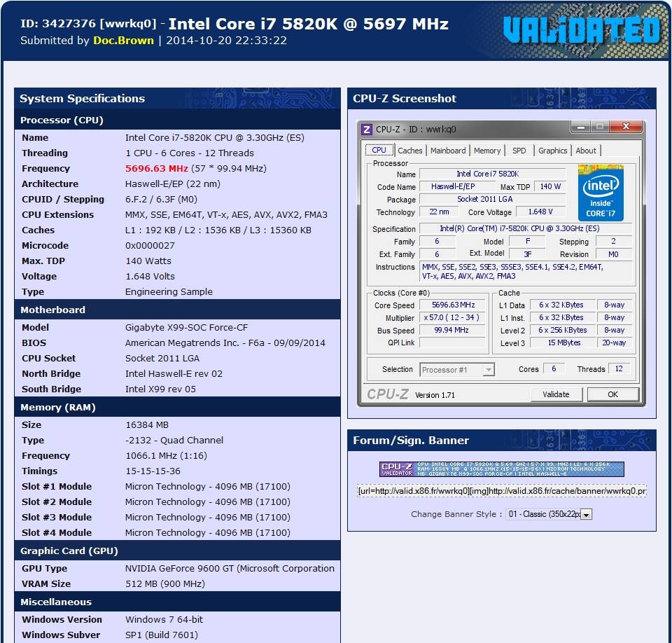Click the SP1 (Build 7601) subversion value

[162, 635]
